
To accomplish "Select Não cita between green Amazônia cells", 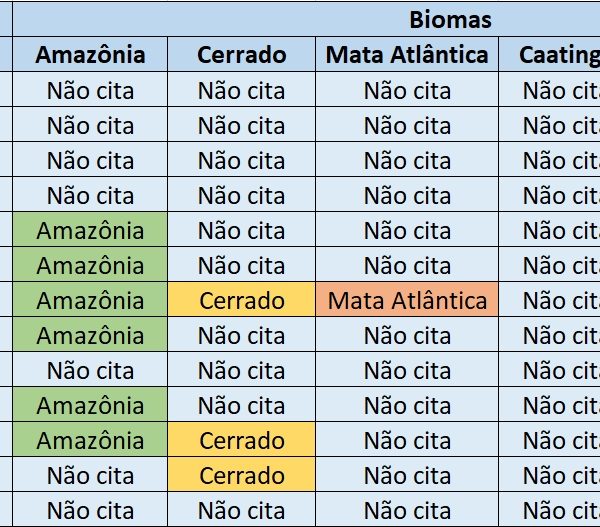I will (x=90, y=370).
